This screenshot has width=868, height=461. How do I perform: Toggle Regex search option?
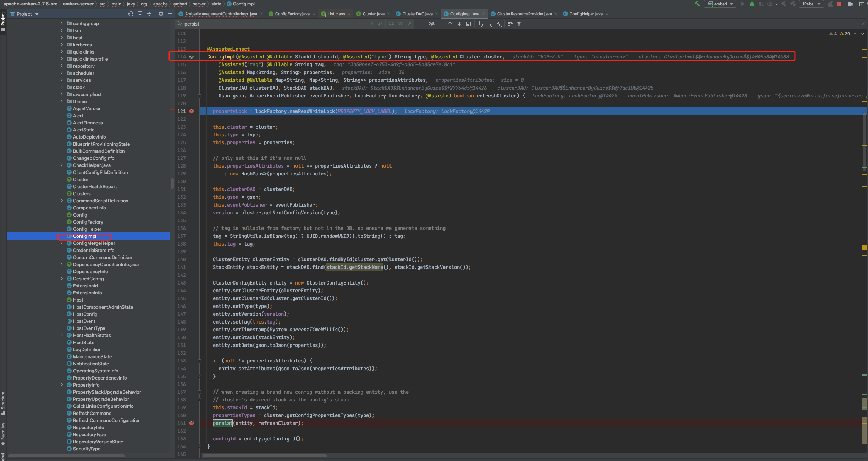coord(410,24)
